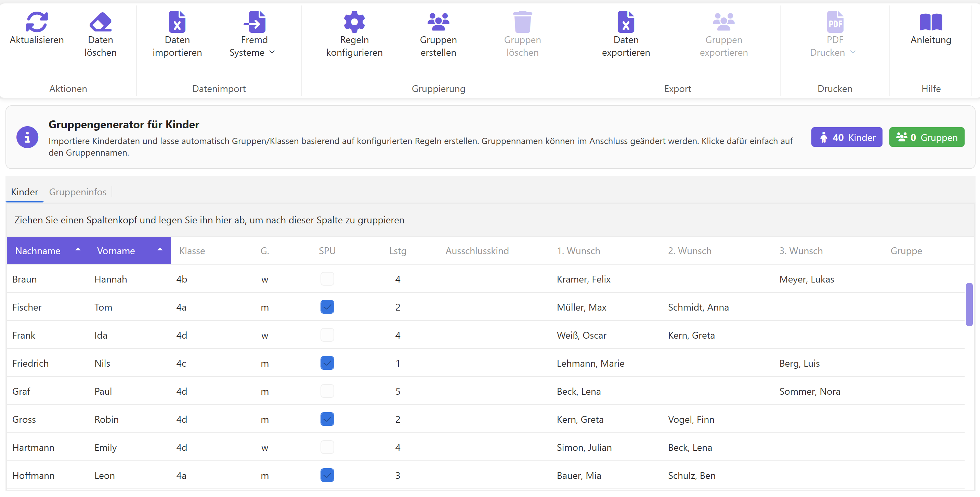Switch to the Gruppeninfos tab
Image resolution: width=980 pixels, height=497 pixels.
[x=78, y=192]
